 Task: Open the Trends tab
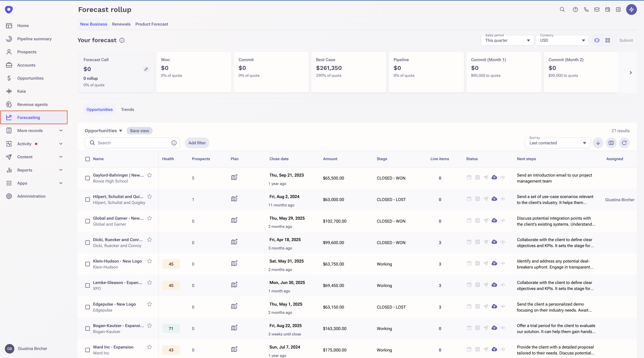pyautogui.click(x=127, y=110)
